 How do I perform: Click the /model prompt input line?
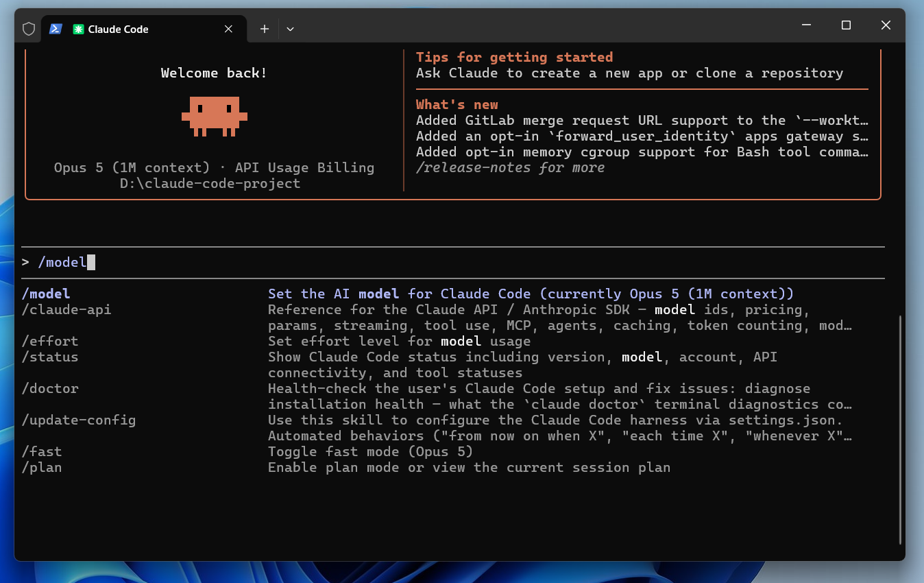tap(453, 262)
